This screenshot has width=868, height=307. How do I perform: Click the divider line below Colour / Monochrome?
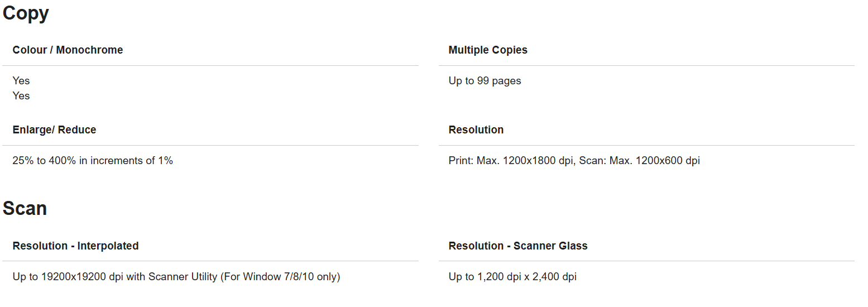210,66
